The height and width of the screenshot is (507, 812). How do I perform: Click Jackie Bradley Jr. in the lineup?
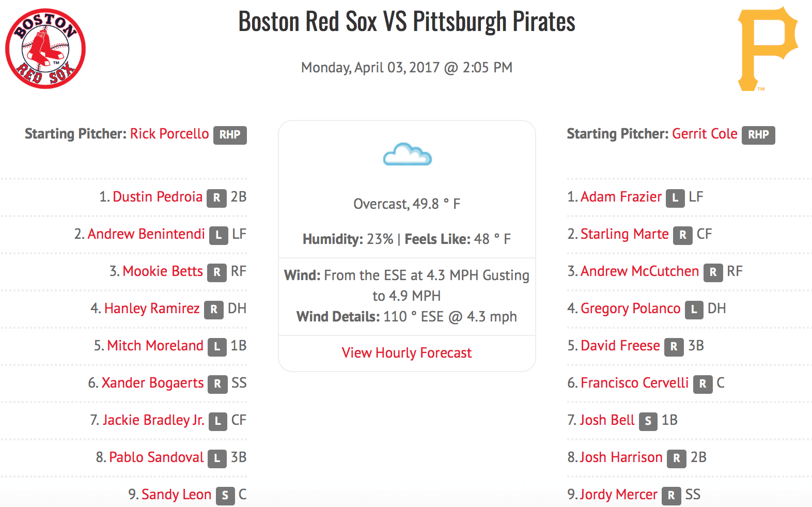[153, 420]
